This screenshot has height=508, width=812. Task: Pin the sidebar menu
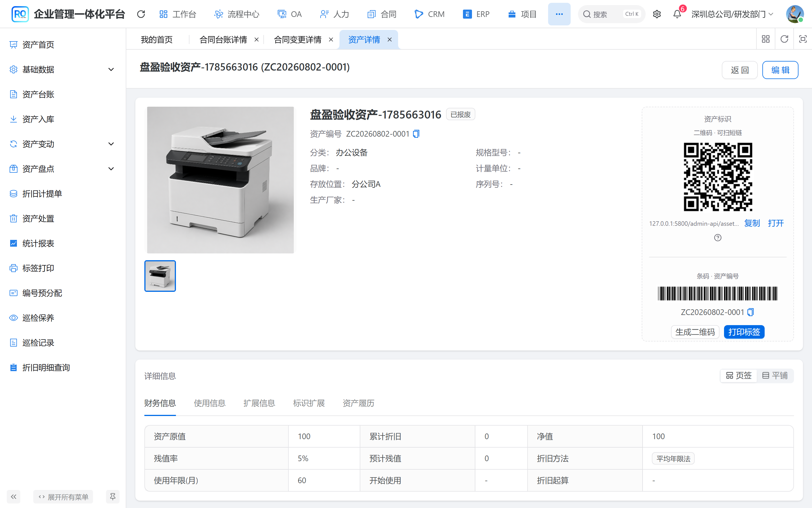coord(112,497)
